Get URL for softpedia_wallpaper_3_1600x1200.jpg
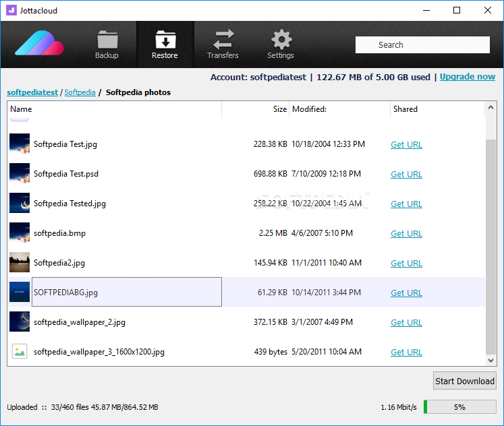The width and height of the screenshot is (504, 426). [x=406, y=352]
